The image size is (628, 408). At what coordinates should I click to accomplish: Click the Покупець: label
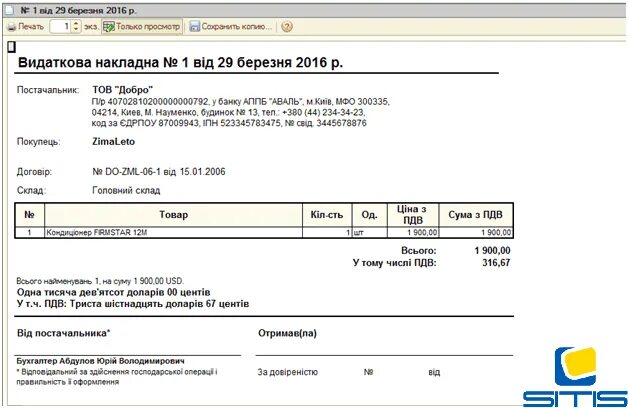tap(38, 142)
